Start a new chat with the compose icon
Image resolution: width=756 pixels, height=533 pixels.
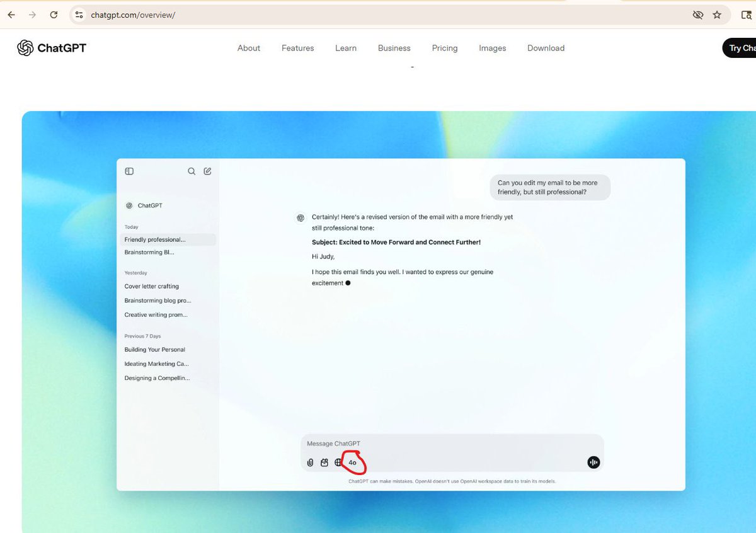click(x=207, y=171)
